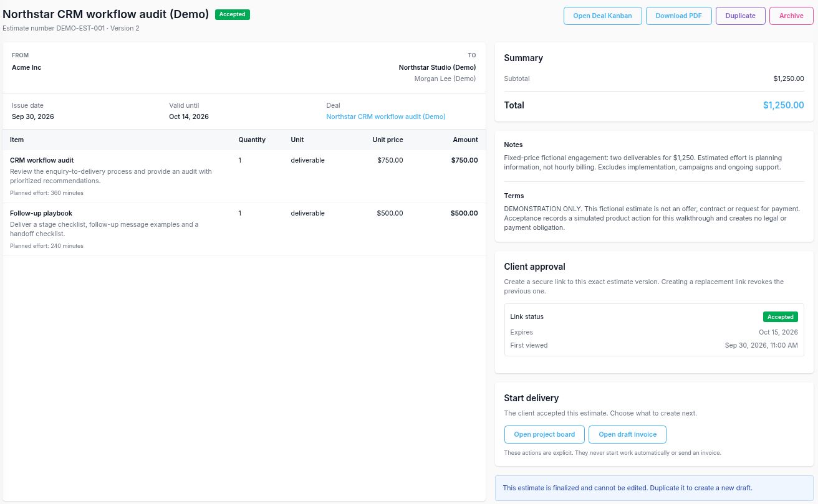
Task: Open the Northstar CRM workflow audit deal link
Action: (x=386, y=116)
